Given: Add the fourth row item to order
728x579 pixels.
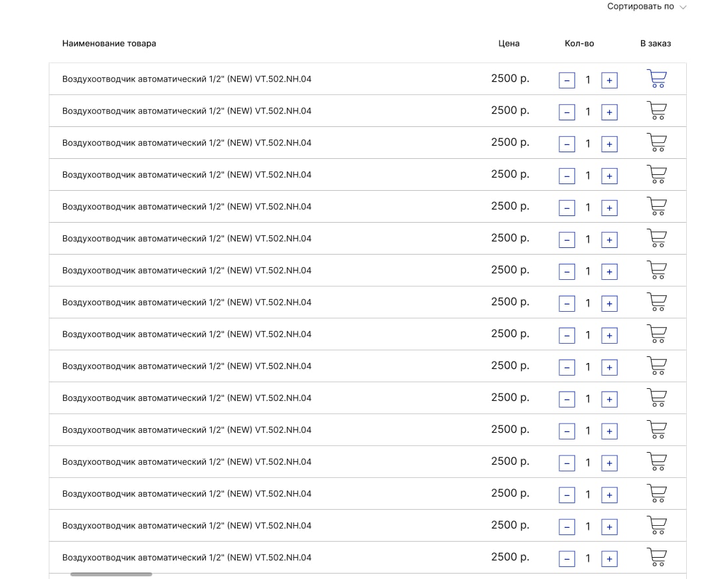Looking at the screenshot, I should 657,174.
